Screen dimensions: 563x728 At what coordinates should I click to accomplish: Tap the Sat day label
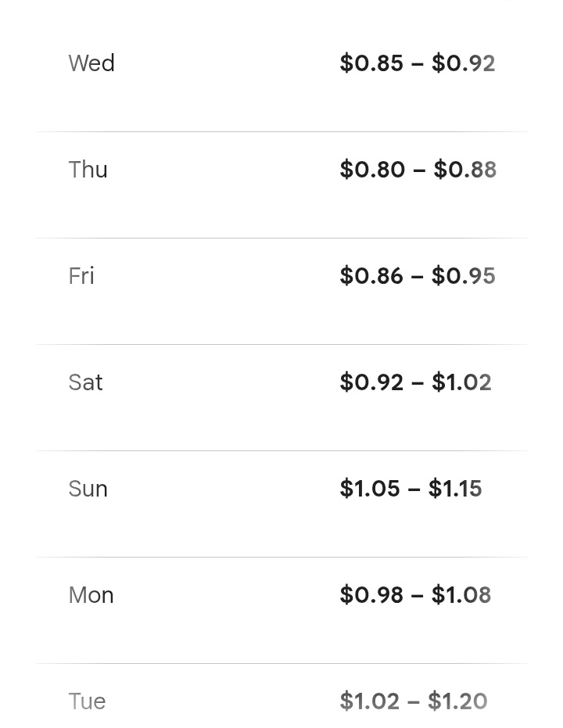[x=85, y=382]
